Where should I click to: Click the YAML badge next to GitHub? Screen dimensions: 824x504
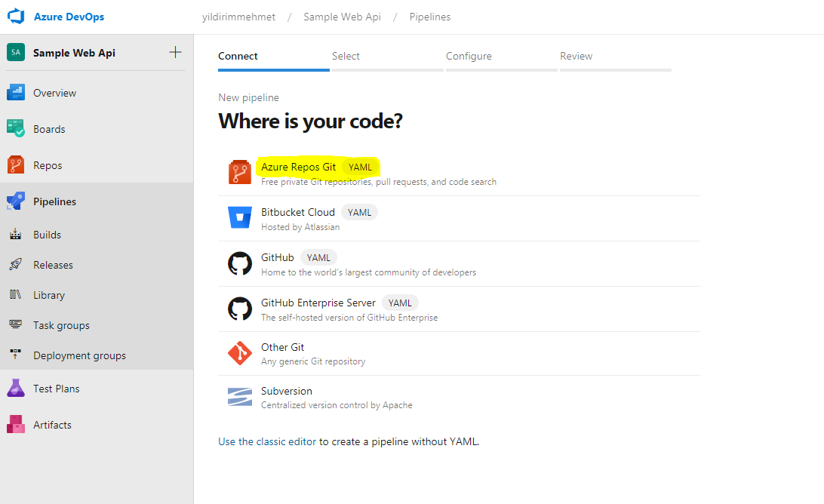pyautogui.click(x=318, y=257)
